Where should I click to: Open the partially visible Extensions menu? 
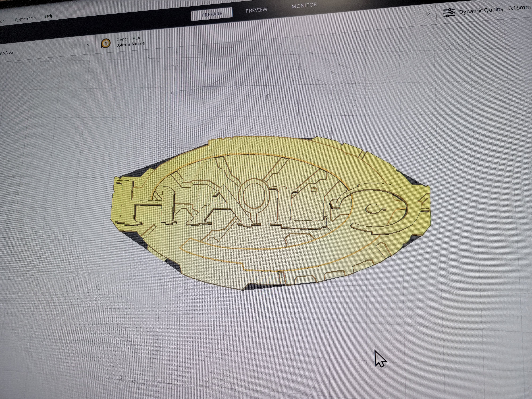[3, 21]
